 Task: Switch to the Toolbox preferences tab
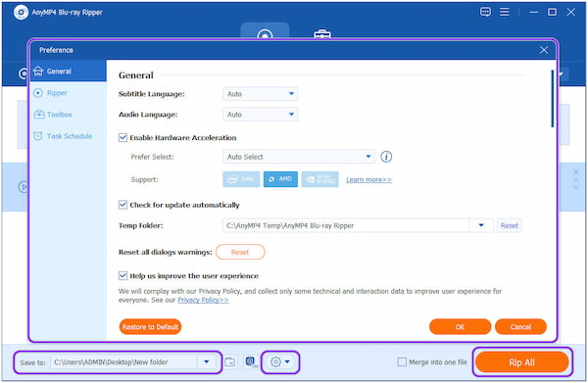pos(69,115)
